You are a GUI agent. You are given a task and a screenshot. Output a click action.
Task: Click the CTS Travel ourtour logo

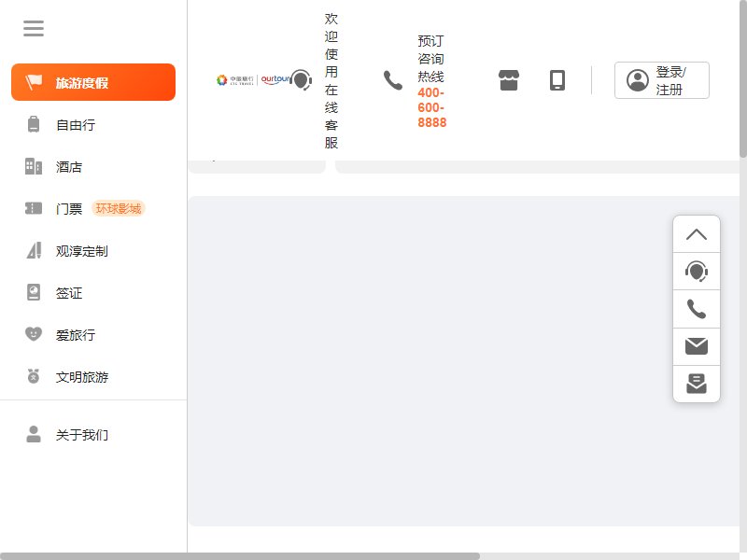coord(253,79)
